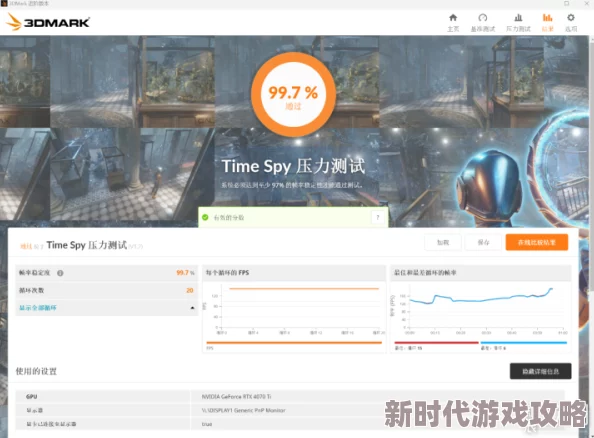Image resolution: width=594 pixels, height=438 pixels.
Task: Click the large Time Spy 压力测试 hero title
Action: coord(293,166)
